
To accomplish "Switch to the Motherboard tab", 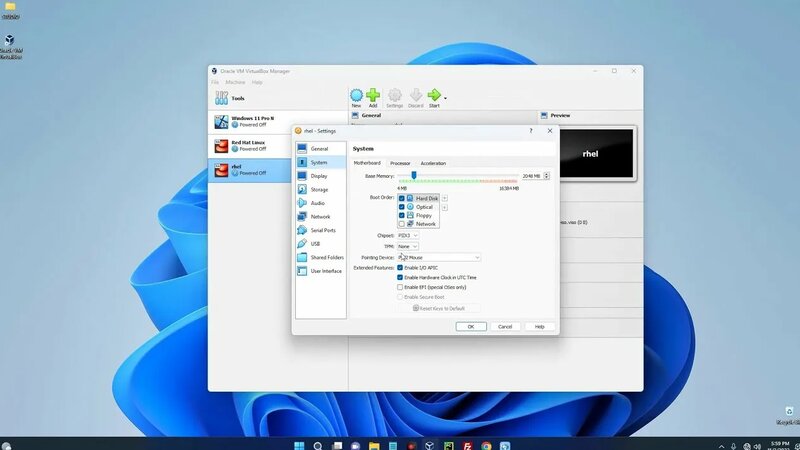I will [x=367, y=163].
